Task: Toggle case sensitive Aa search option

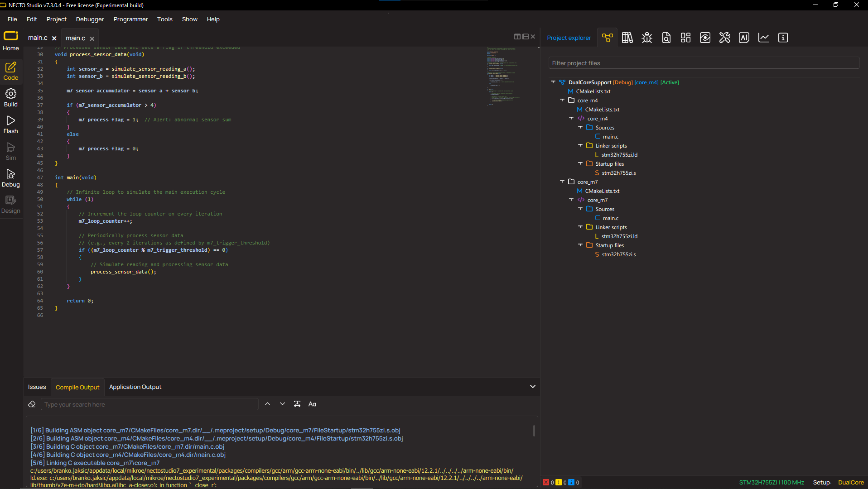Action: click(312, 404)
